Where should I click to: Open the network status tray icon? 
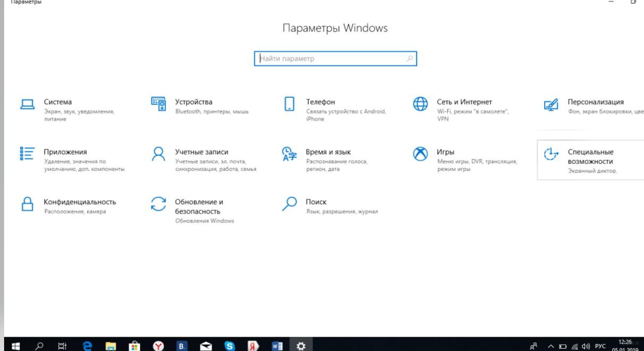[575, 346]
